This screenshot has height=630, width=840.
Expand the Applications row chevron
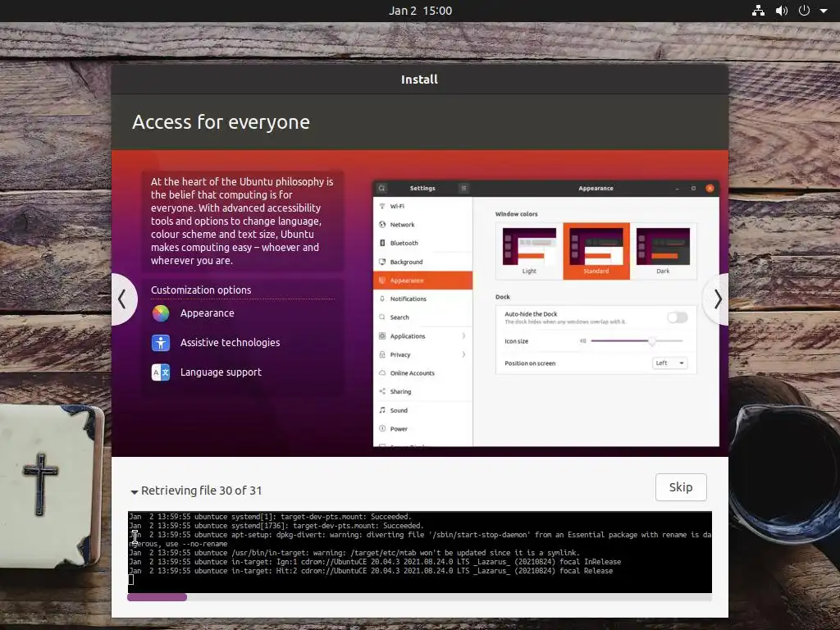(x=463, y=336)
